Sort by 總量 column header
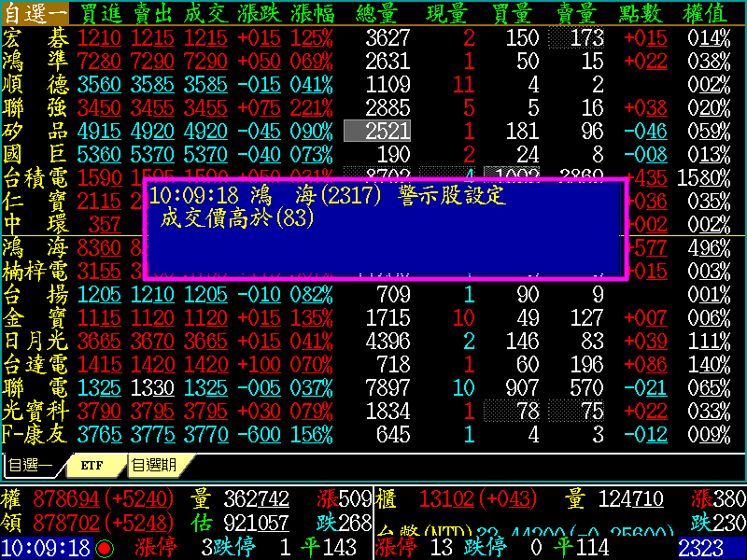This screenshot has width=747, height=560. point(383,13)
